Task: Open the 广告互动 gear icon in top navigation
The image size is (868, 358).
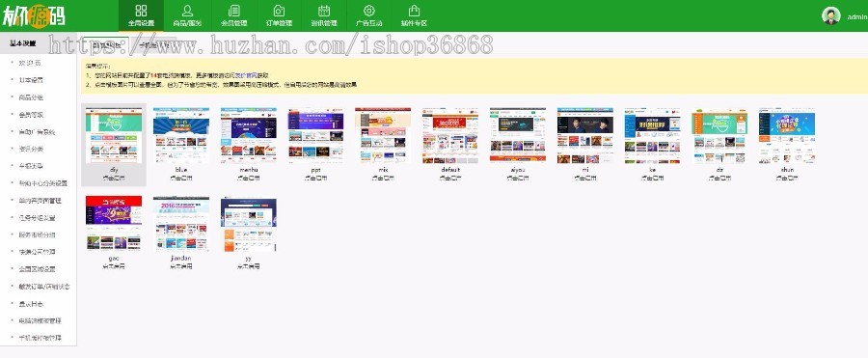Action: [369, 11]
